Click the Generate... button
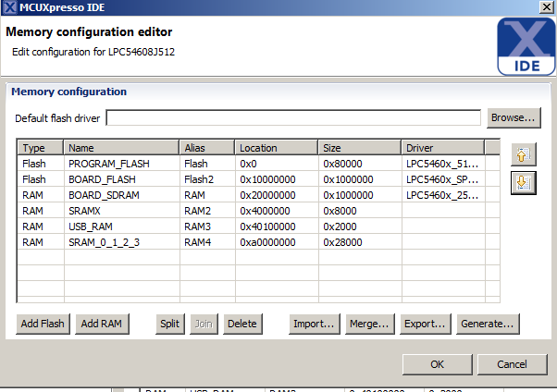This screenshot has height=392, width=557. 488,324
